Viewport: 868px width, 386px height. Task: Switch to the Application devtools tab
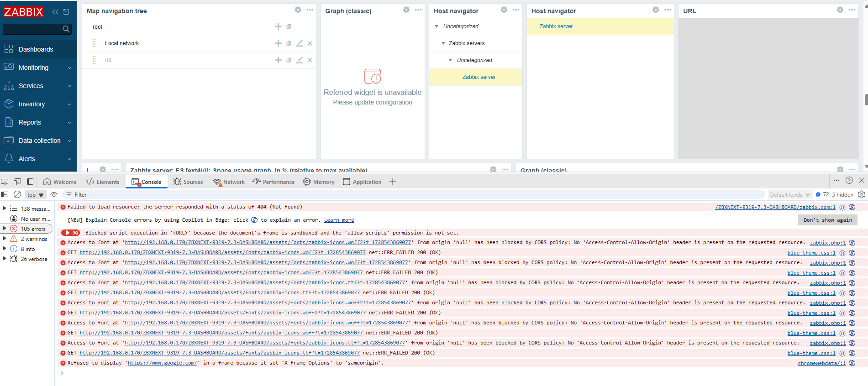click(362, 182)
